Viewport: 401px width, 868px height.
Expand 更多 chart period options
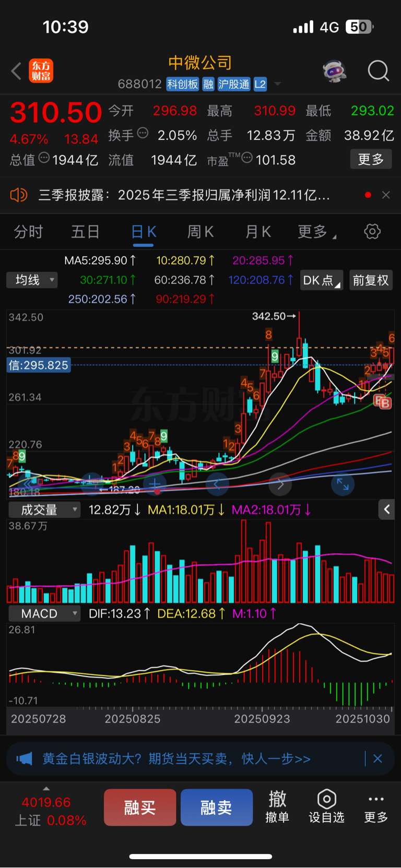point(316,232)
